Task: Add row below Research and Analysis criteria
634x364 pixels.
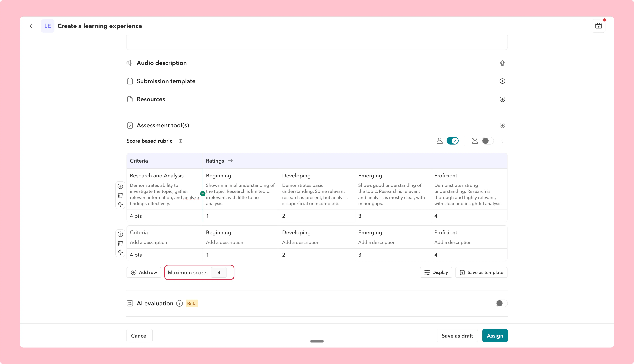Action: pos(120,186)
